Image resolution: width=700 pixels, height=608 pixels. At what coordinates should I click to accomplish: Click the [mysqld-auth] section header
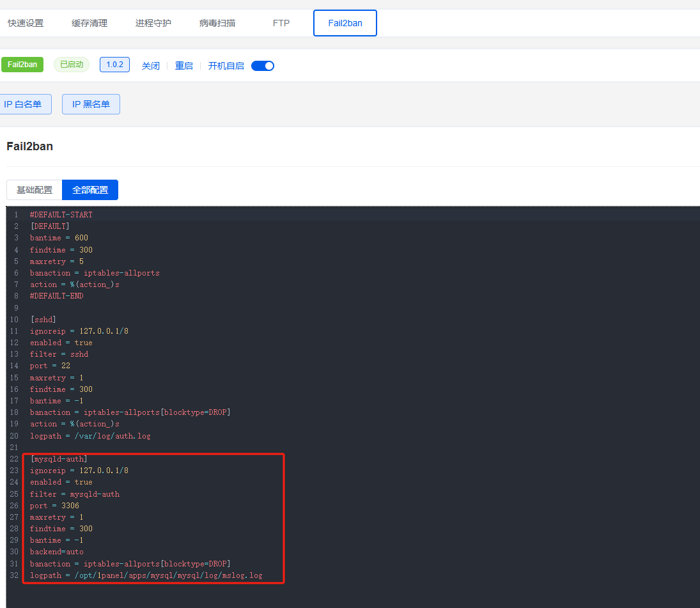coord(59,459)
